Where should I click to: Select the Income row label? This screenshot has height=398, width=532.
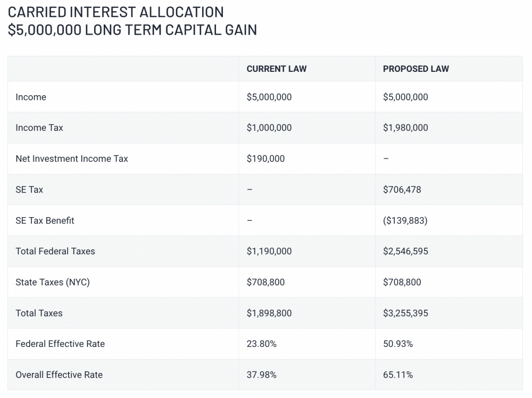tap(31, 97)
